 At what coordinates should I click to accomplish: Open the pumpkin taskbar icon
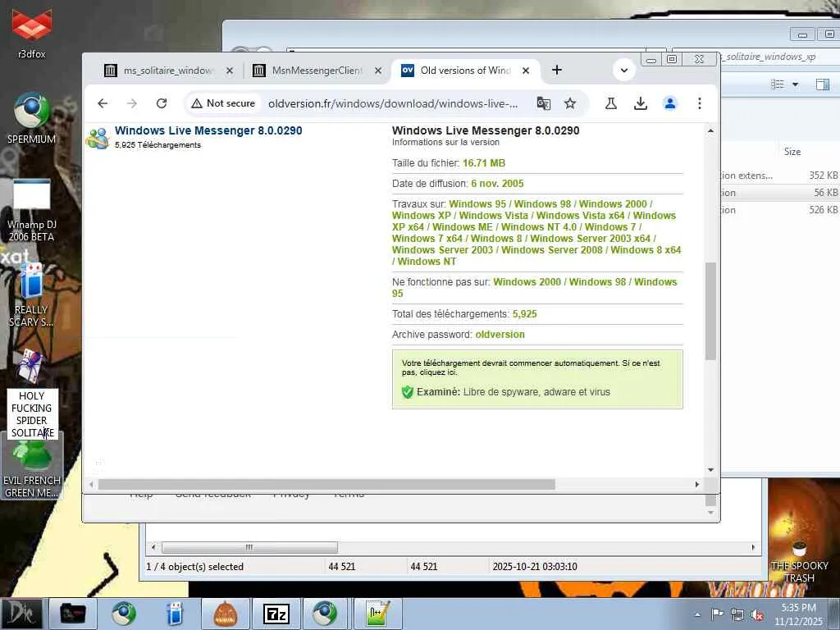click(x=225, y=614)
